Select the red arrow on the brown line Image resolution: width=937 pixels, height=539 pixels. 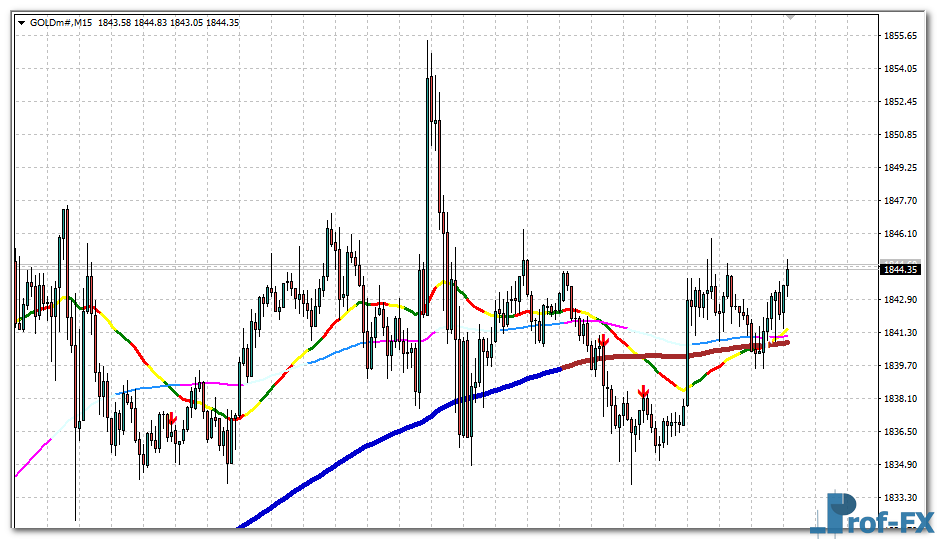point(603,341)
